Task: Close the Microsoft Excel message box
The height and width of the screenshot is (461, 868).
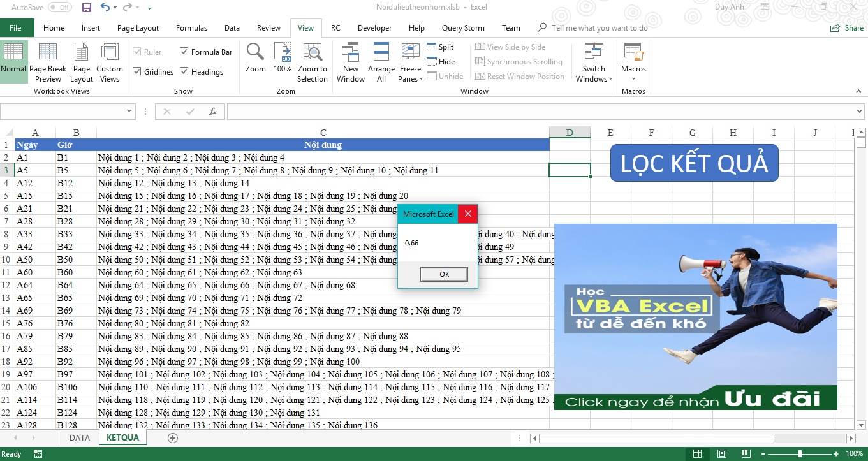Action: point(467,214)
